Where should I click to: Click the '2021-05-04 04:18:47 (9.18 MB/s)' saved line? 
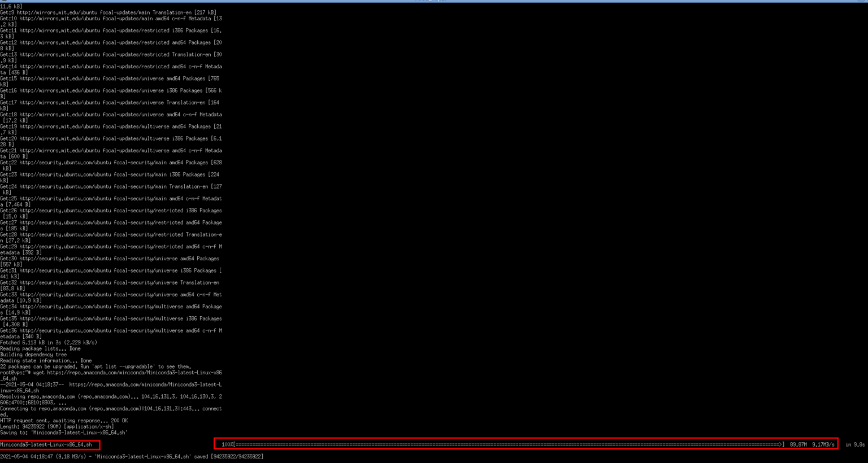coord(132,457)
